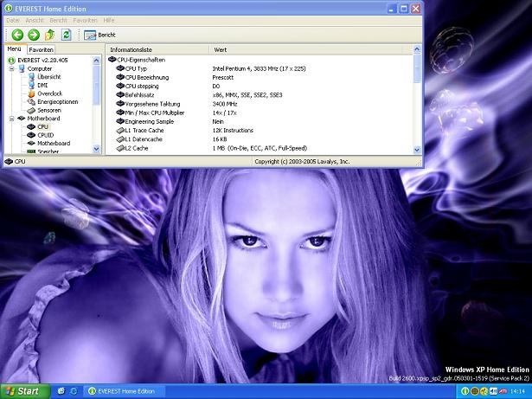Click the Energieoptionen icon
532x399 pixels.
[x=31, y=102]
